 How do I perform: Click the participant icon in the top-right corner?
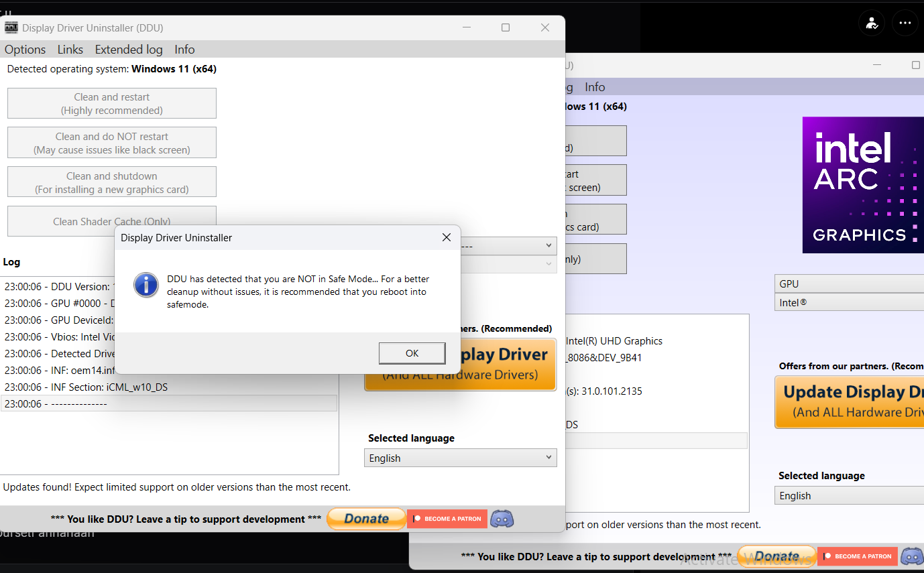pos(872,23)
